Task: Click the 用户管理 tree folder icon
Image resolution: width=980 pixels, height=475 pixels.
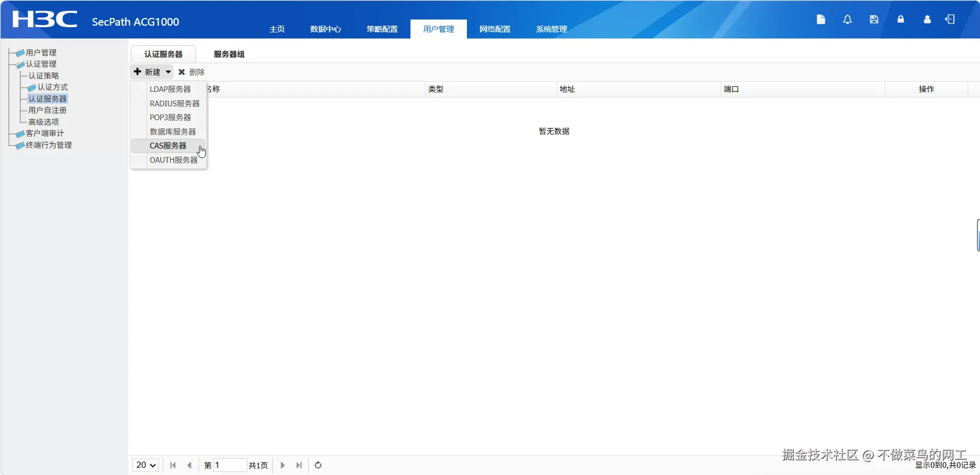Action: 20,53
